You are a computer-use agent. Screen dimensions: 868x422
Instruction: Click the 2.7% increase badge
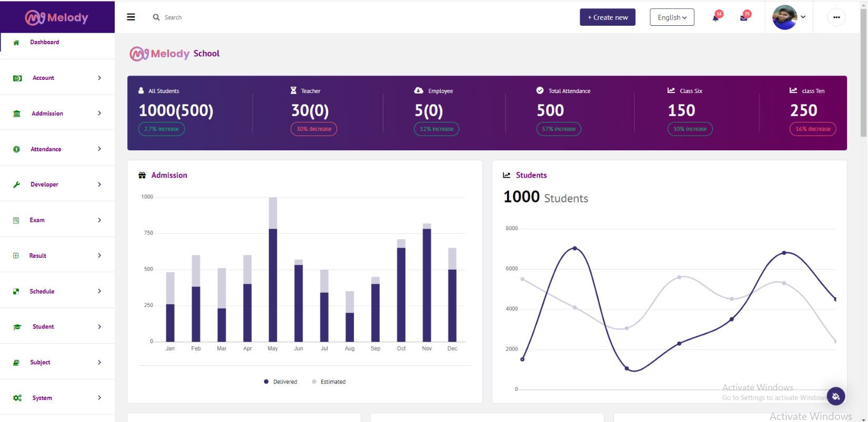(x=162, y=129)
